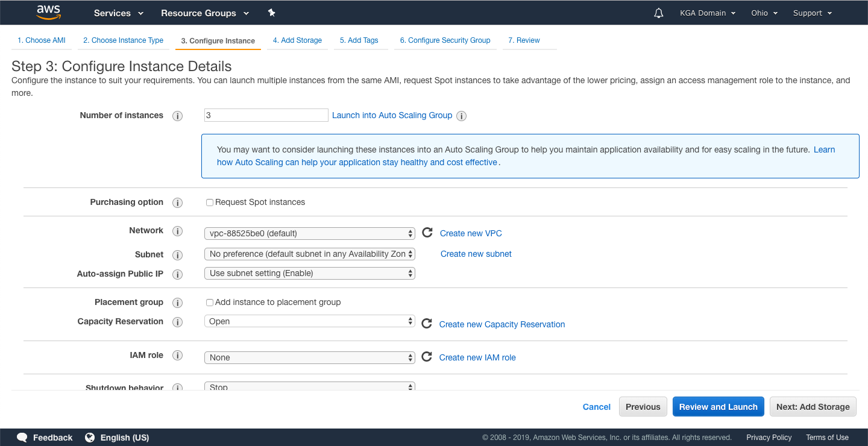Go to Configure Security Group tab
868x446 pixels.
(445, 40)
